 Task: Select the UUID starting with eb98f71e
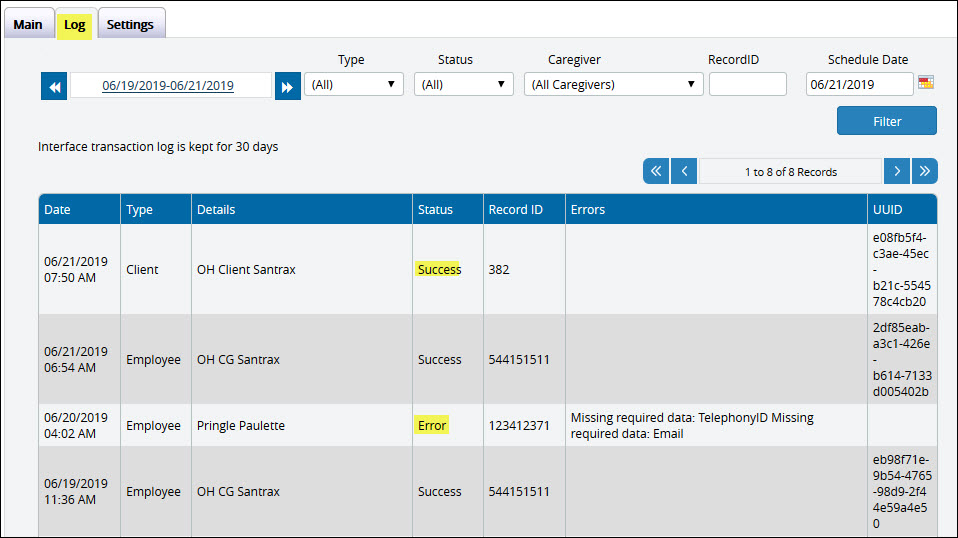pyautogui.click(x=902, y=492)
